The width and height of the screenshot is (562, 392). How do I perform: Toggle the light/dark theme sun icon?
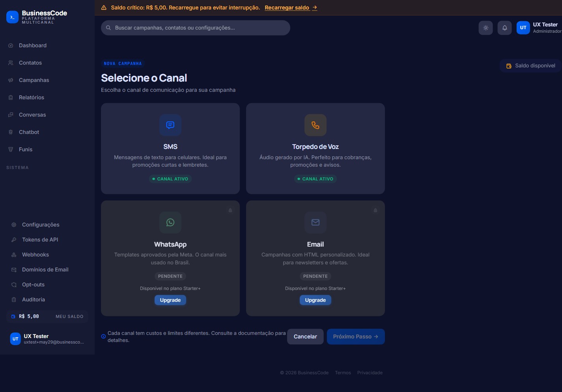tap(485, 28)
